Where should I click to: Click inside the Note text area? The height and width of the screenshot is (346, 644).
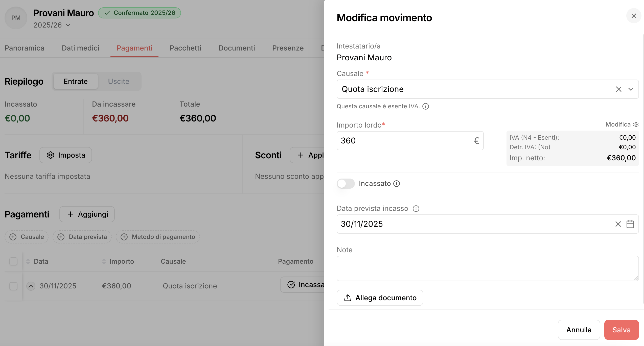[x=487, y=268]
